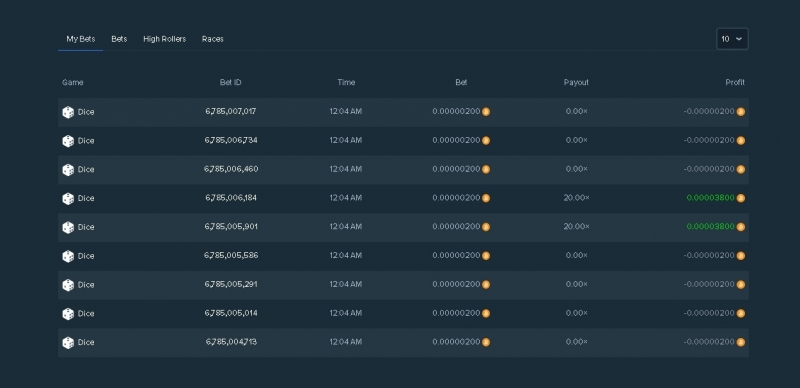Click the dice icon in row 6,785,007,017

tap(68, 112)
